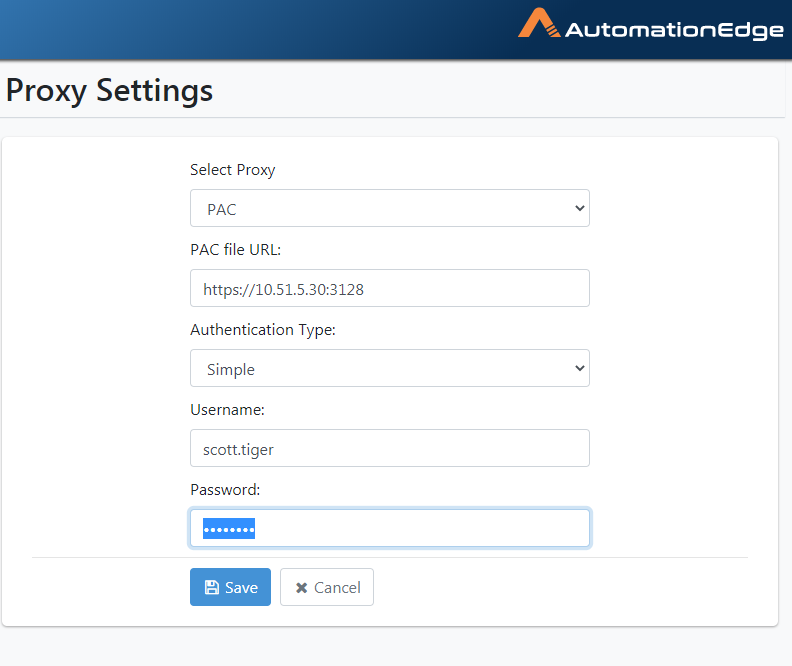The height and width of the screenshot is (666, 792).
Task: Click the floppy disk icon on Save
Action: point(212,587)
